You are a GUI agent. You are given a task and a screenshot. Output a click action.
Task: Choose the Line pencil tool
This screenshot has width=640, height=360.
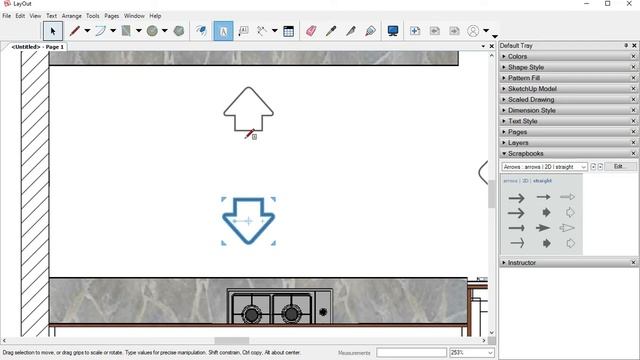[75, 31]
